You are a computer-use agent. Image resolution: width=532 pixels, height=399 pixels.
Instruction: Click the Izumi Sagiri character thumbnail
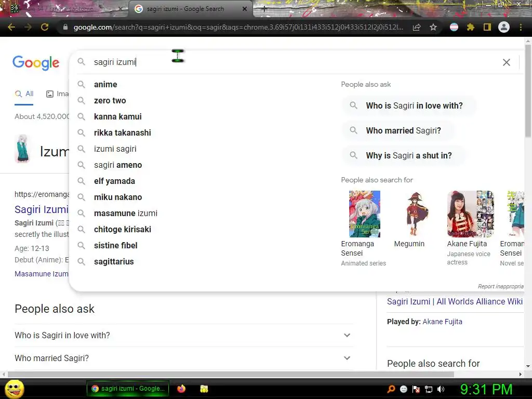point(22,149)
